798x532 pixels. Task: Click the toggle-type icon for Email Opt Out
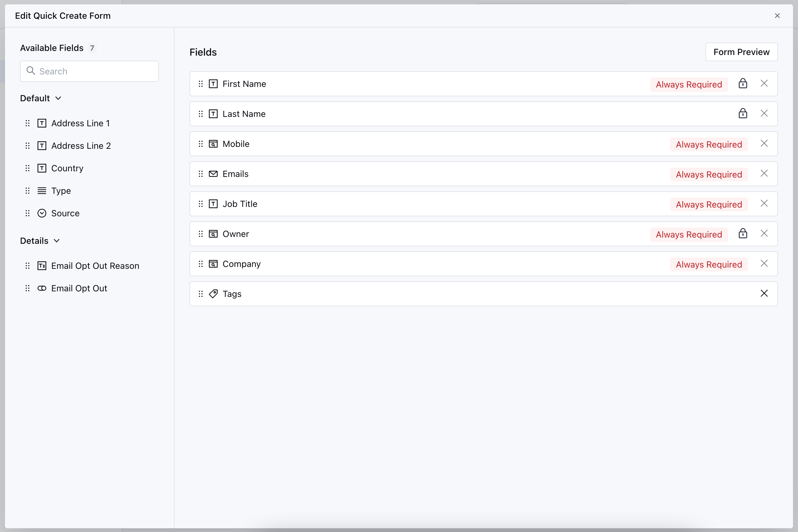(42, 288)
